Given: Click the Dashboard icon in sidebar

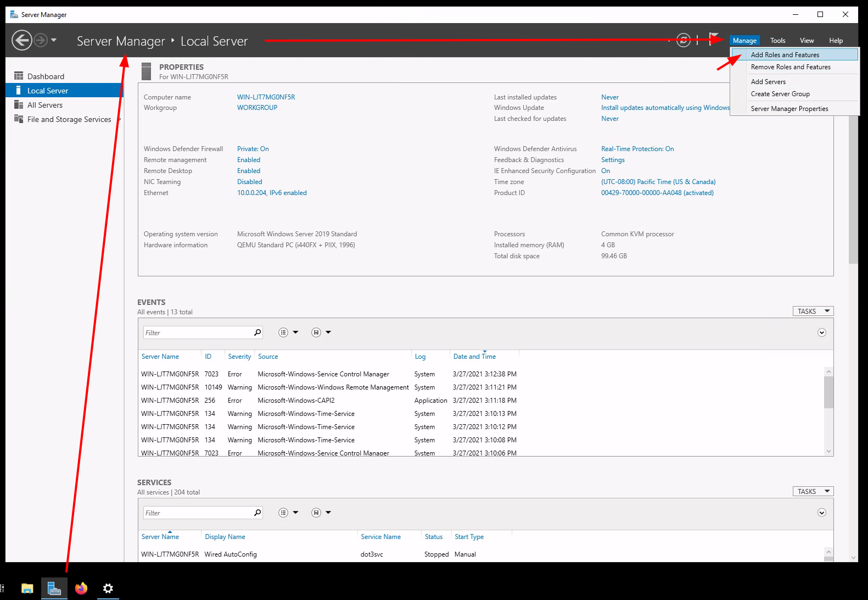Looking at the screenshot, I should click(19, 76).
